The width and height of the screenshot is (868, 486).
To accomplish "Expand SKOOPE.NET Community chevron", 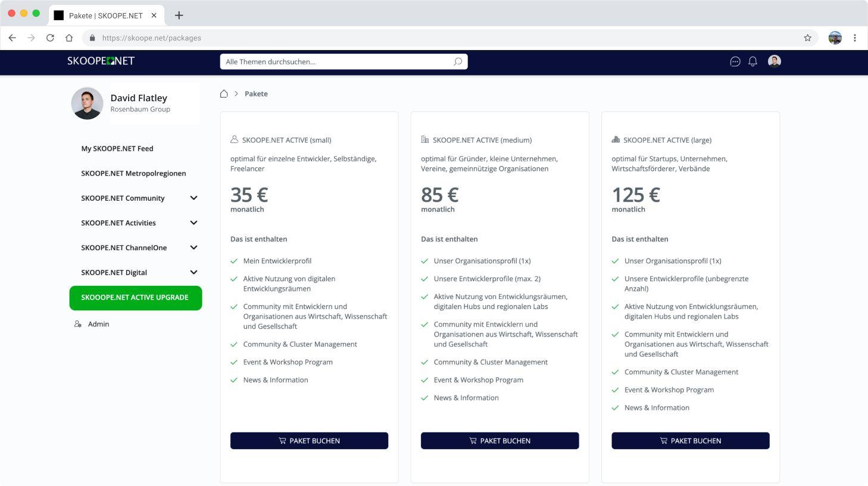I will point(193,198).
